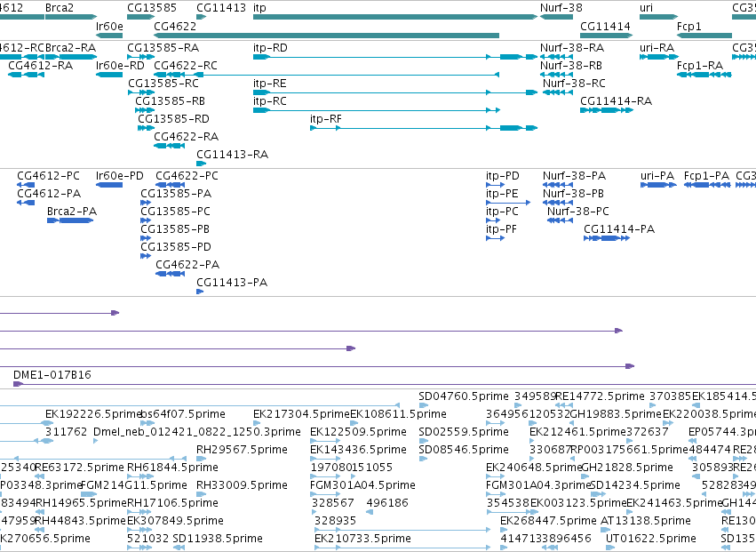
Task: Click the CG13585-RB transcript label
Action: [170, 101]
